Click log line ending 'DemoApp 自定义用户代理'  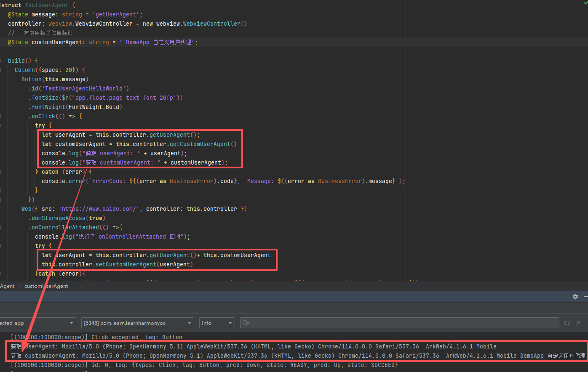(x=298, y=356)
